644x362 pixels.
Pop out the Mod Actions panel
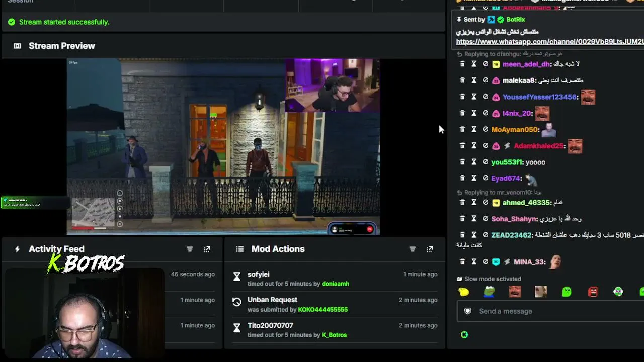tap(430, 249)
